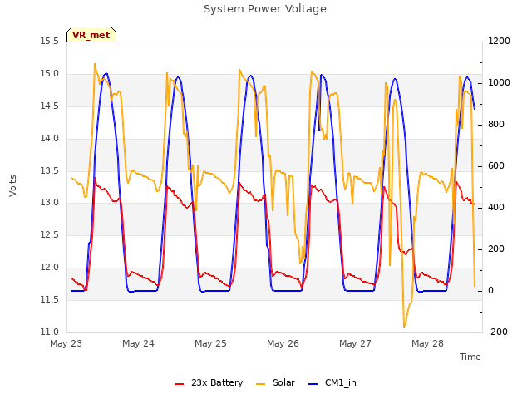Click the 200 right axis value
532x399 pixels.
496,249
